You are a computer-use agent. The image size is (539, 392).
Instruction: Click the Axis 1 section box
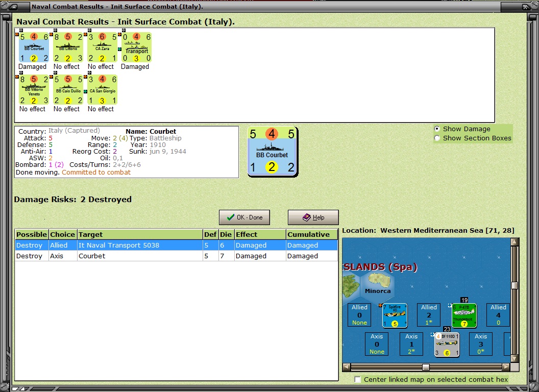click(x=411, y=344)
